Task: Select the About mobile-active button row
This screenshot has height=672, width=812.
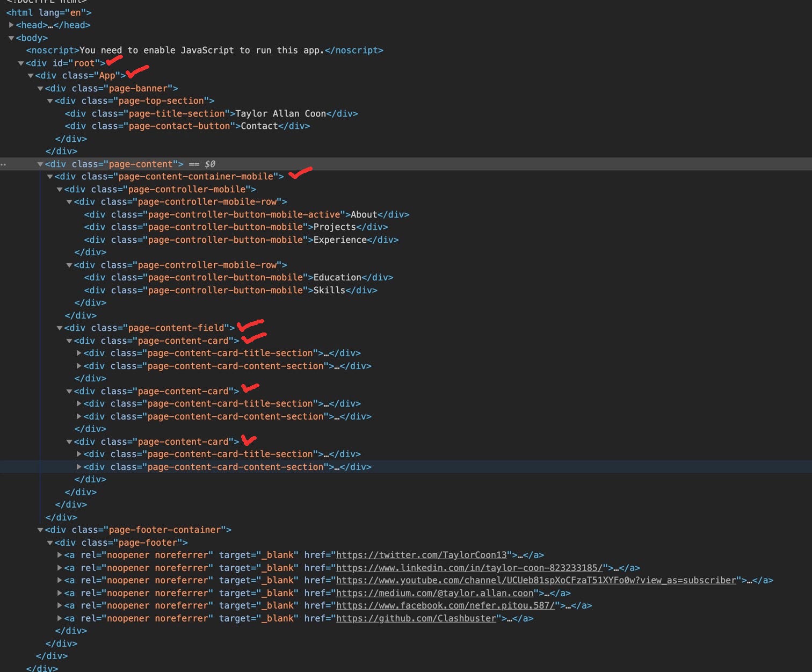Action: click(247, 214)
